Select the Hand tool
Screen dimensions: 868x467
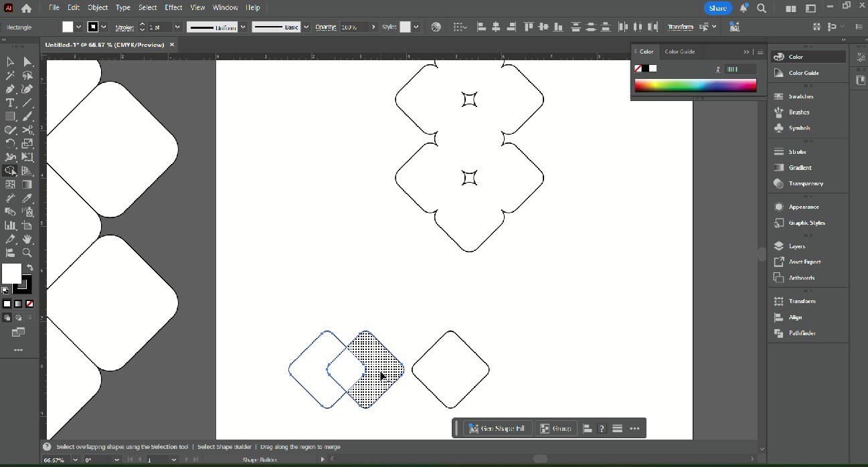pyautogui.click(x=27, y=239)
